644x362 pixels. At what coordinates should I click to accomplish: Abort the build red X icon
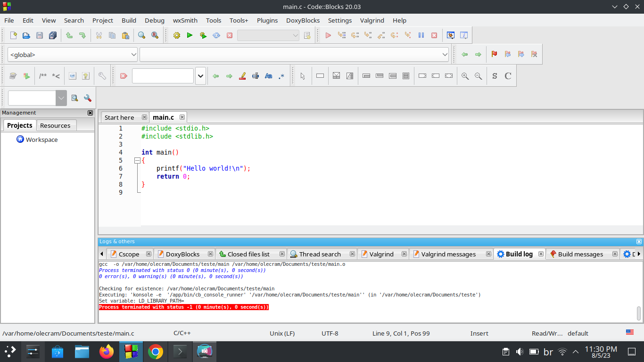point(230,35)
